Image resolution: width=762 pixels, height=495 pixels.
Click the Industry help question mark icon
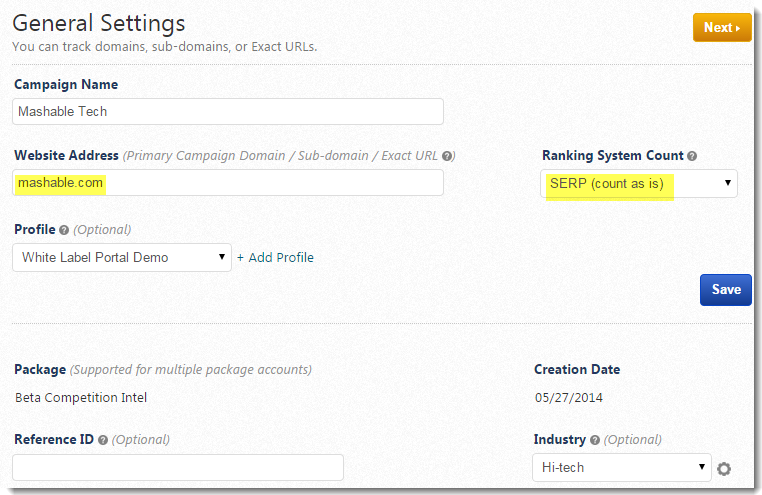[595, 440]
